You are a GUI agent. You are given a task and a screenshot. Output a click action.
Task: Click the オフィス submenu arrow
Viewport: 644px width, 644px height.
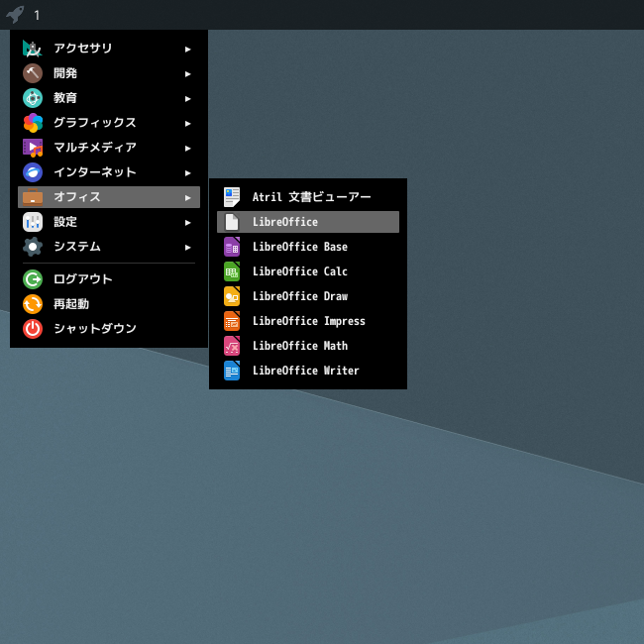[187, 197]
